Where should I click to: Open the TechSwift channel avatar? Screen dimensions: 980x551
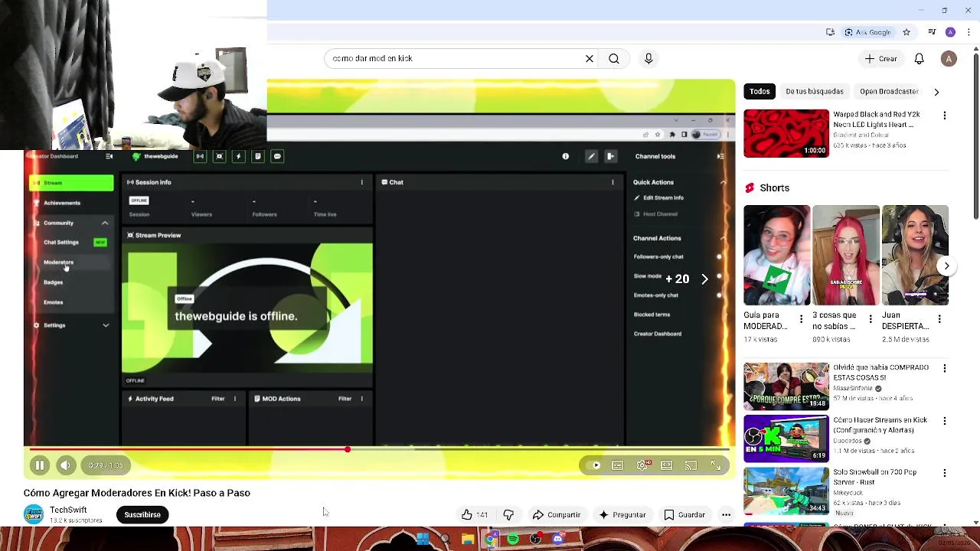pos(34,515)
